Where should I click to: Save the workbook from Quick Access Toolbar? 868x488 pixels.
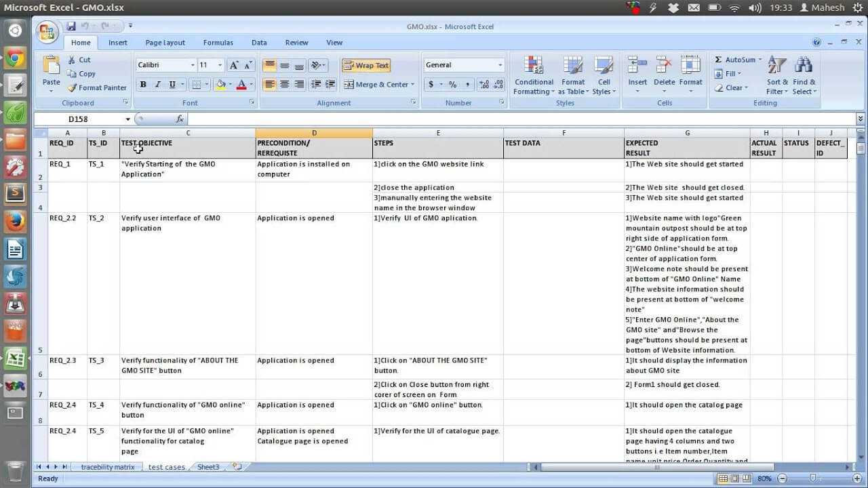coord(71,26)
